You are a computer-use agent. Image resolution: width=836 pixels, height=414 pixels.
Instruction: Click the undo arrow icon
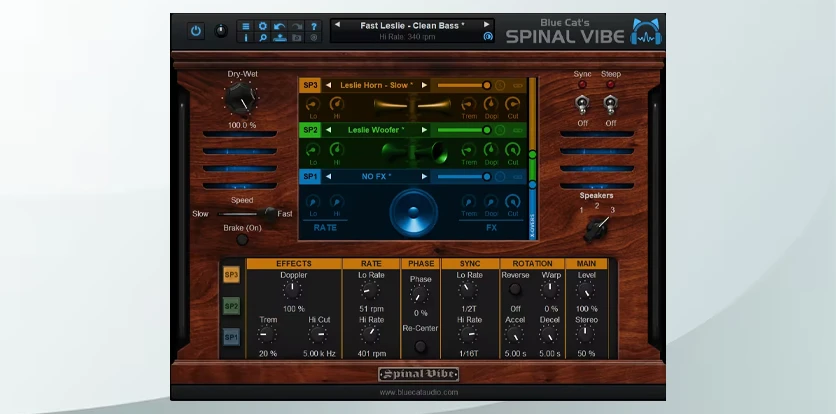279,26
